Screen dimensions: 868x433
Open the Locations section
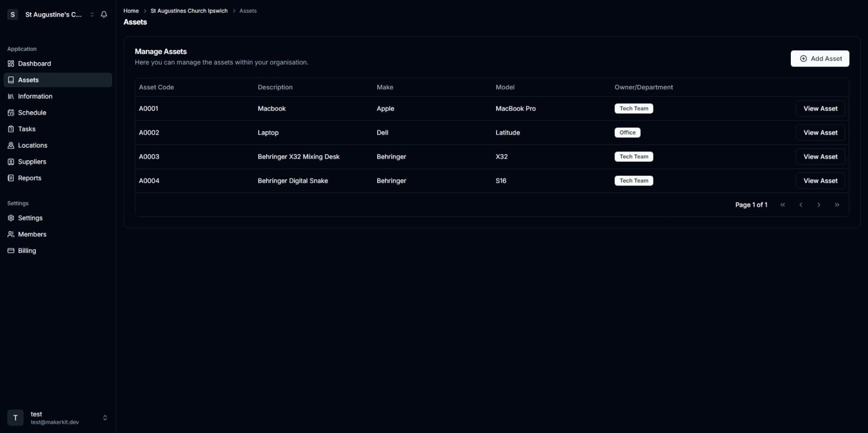click(58, 145)
